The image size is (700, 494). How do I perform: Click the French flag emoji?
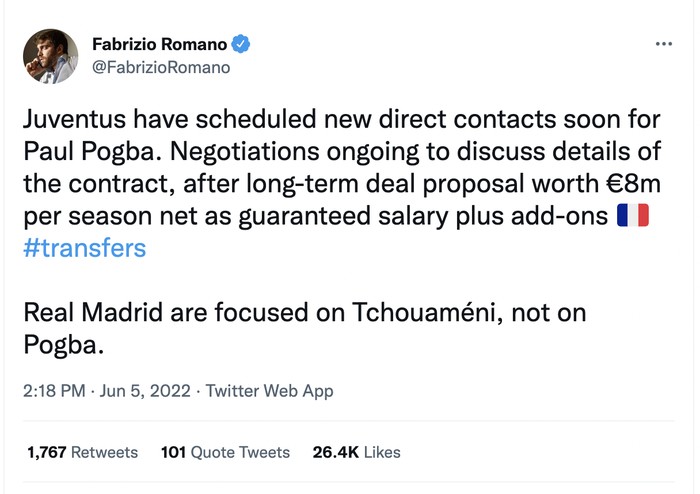pos(634,215)
